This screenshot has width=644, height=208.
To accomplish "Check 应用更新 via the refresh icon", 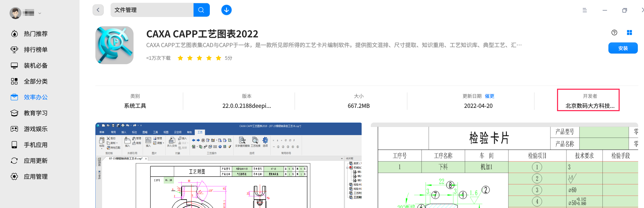I will click(x=15, y=161).
